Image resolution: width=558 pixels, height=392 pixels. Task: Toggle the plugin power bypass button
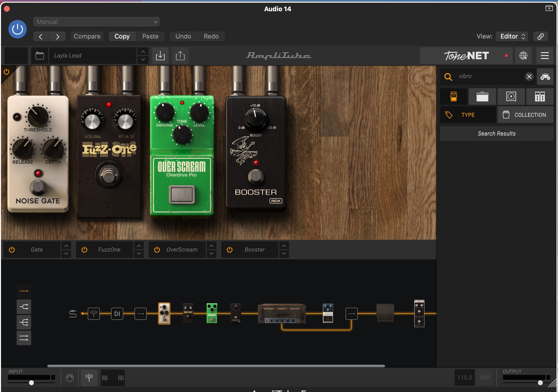coord(18,29)
